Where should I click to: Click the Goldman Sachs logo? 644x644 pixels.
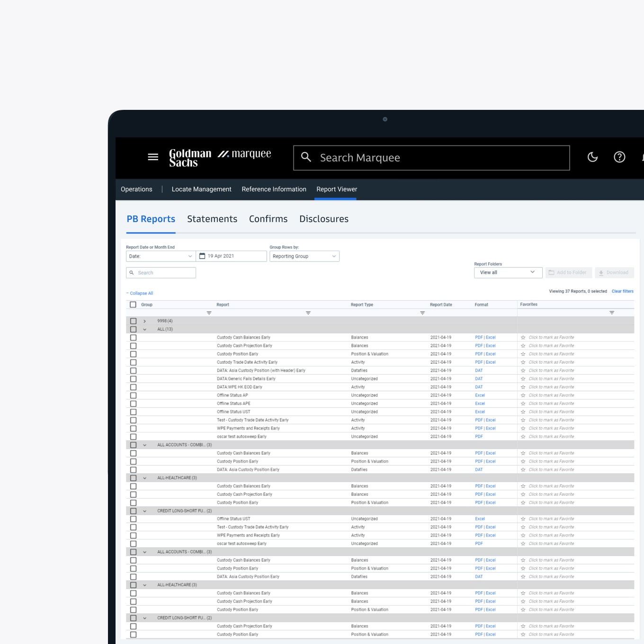pos(190,158)
